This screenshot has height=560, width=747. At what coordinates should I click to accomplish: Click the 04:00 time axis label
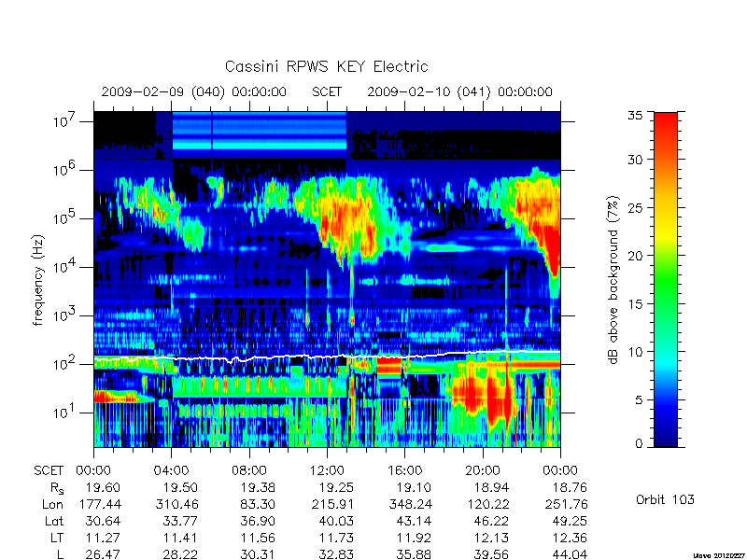(171, 471)
